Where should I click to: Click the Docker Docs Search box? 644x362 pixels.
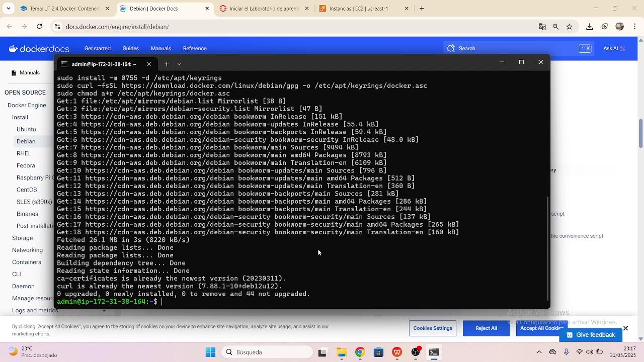518,48
